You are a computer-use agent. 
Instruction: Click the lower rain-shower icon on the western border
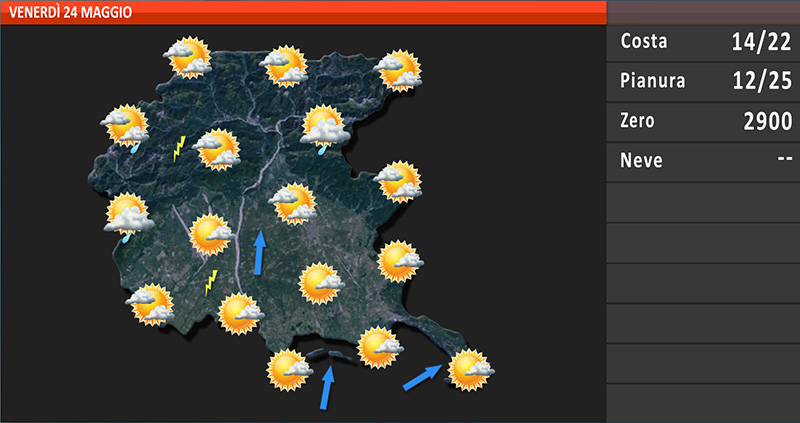[129, 216]
